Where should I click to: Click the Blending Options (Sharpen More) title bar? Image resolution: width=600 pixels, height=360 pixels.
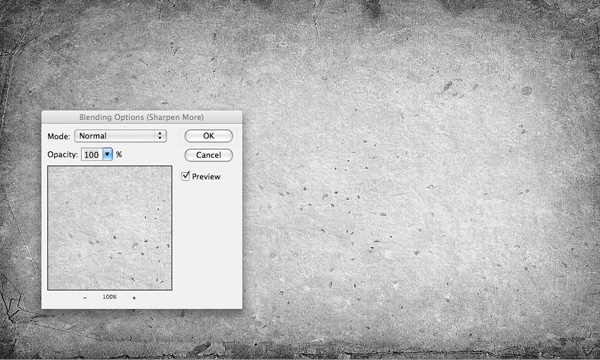(x=142, y=117)
